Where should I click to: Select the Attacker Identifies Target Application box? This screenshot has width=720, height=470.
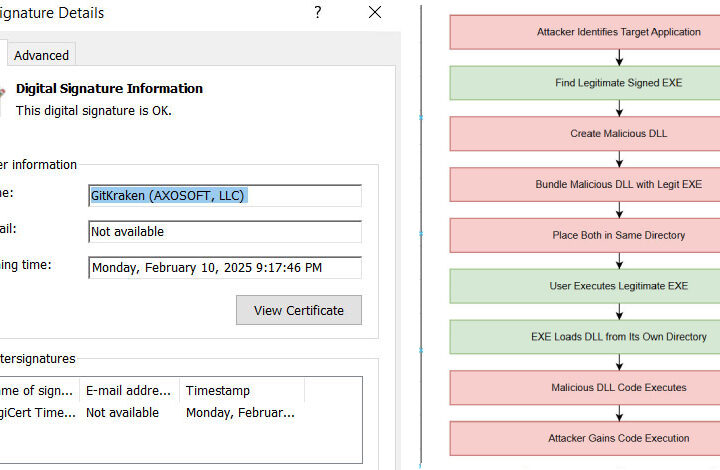(585, 32)
